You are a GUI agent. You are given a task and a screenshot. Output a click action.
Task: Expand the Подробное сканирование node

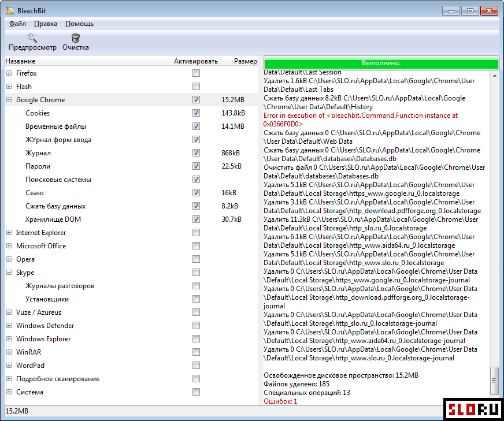point(9,379)
